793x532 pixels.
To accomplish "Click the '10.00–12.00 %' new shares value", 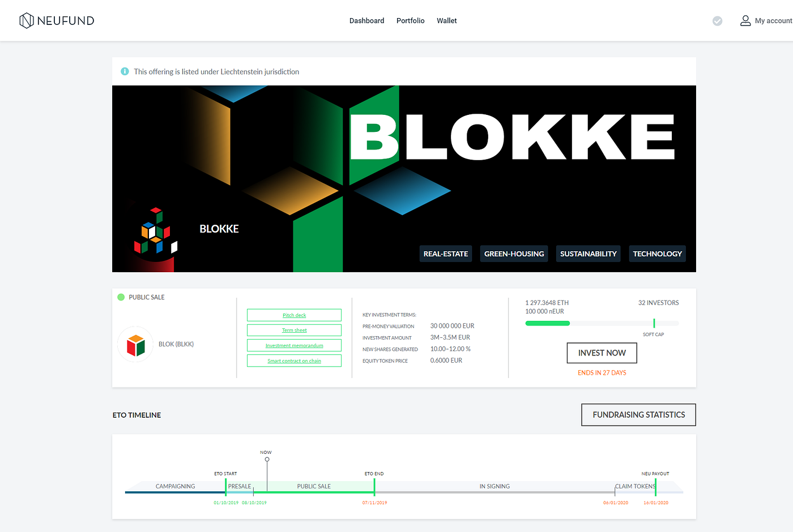I will click(x=450, y=349).
